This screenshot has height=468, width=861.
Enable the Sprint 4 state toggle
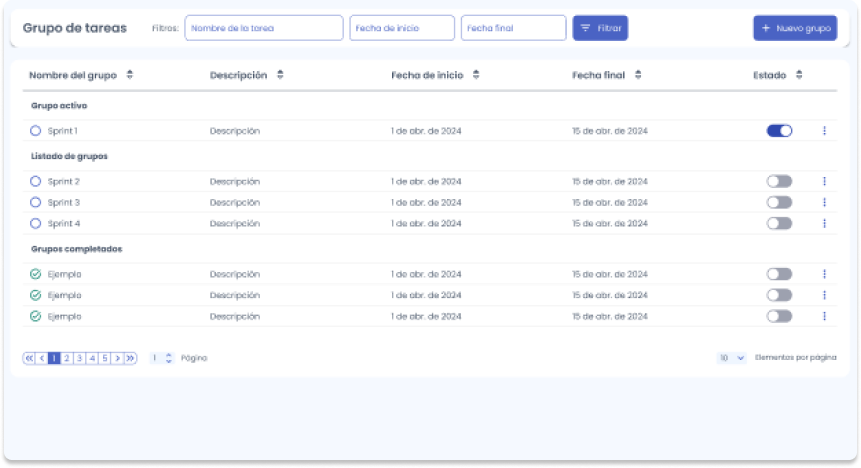779,224
